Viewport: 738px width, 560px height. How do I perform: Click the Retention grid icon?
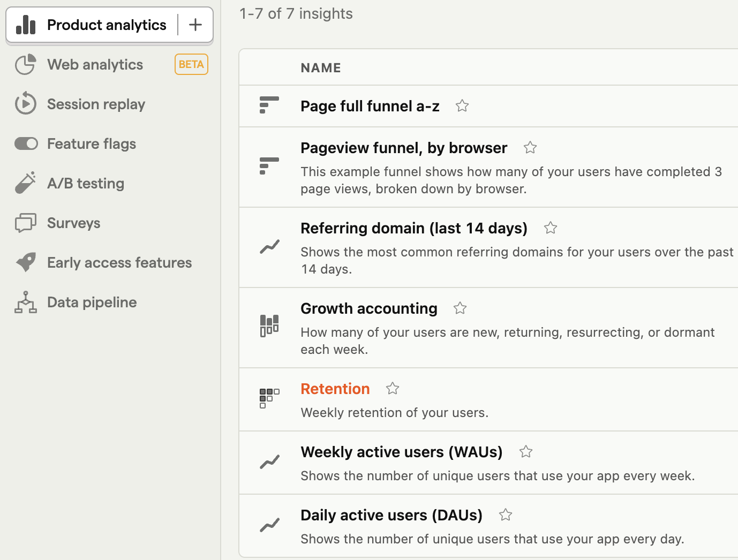(269, 398)
